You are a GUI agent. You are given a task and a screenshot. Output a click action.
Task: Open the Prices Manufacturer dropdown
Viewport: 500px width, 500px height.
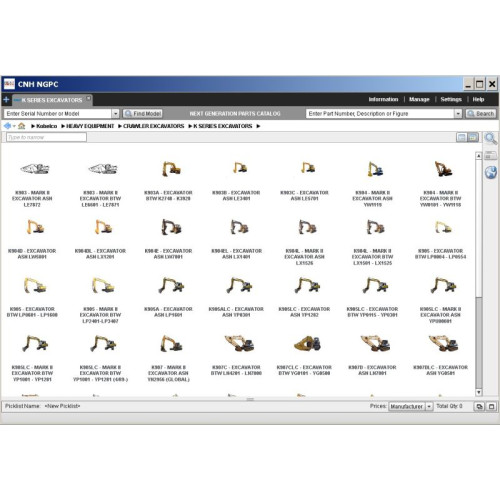(429, 406)
